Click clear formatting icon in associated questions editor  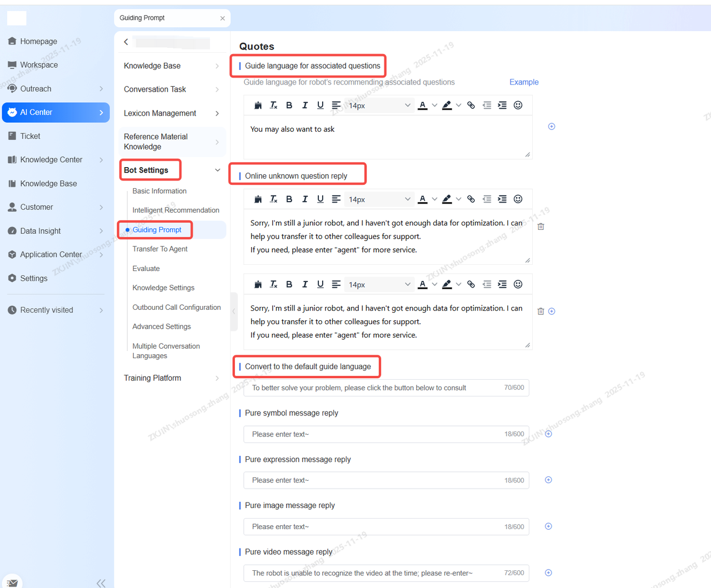pos(273,105)
